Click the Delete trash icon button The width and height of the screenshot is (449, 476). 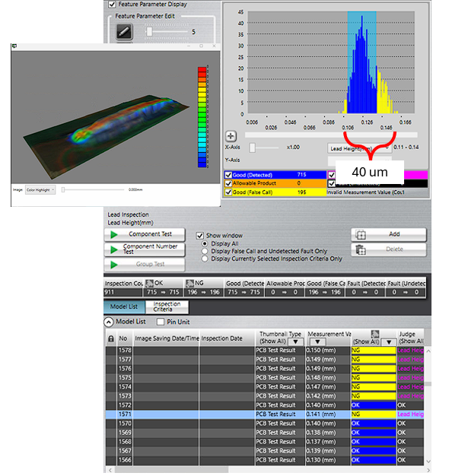360,250
